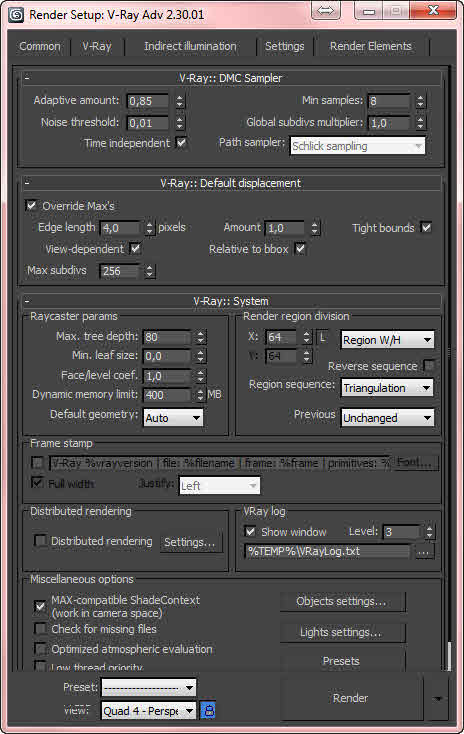Open the Common tab
Screen dimensions: 464x734
[x=40, y=46]
